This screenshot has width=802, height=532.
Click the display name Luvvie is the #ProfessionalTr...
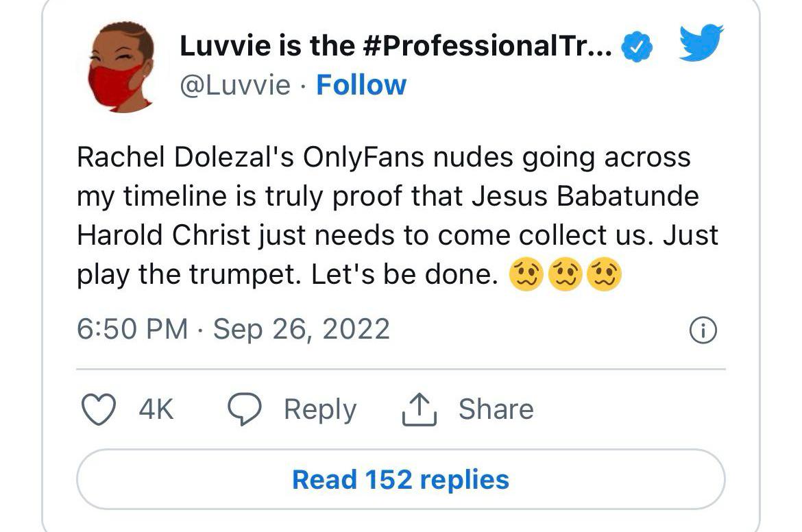396,46
